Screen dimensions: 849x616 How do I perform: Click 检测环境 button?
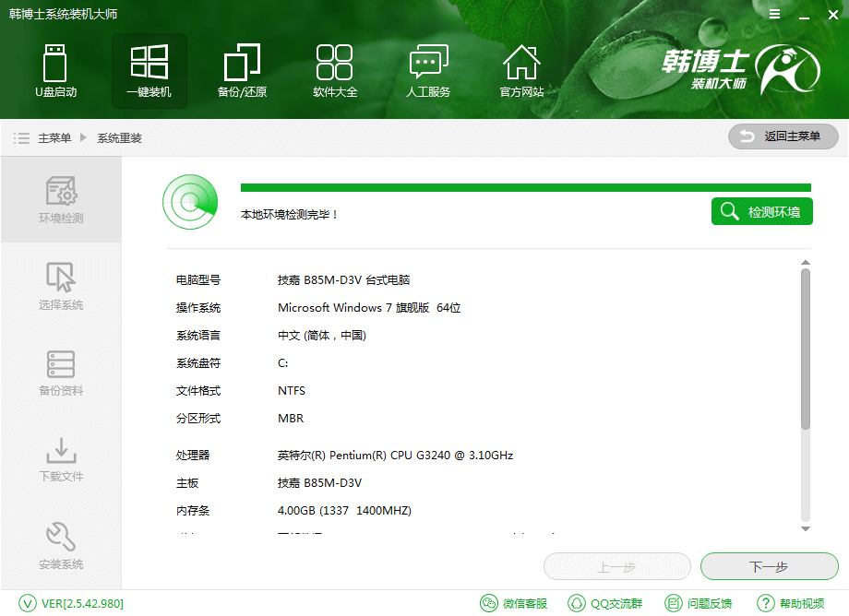[762, 211]
